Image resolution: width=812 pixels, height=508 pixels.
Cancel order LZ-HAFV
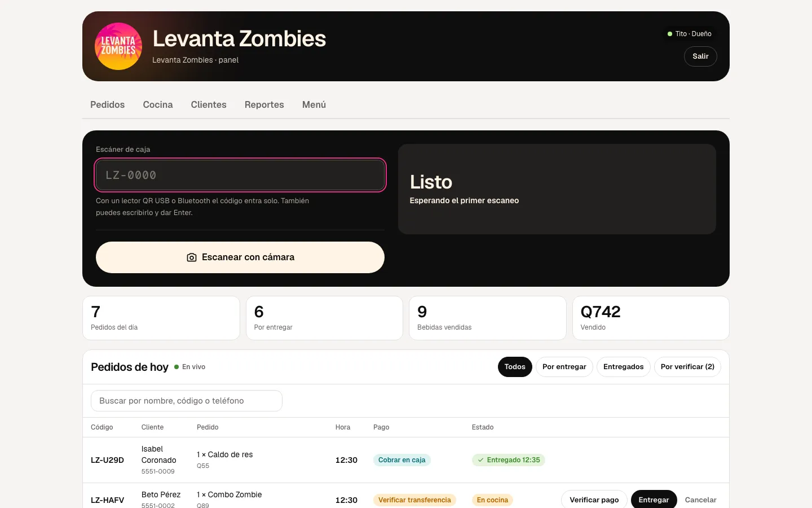tap(701, 500)
